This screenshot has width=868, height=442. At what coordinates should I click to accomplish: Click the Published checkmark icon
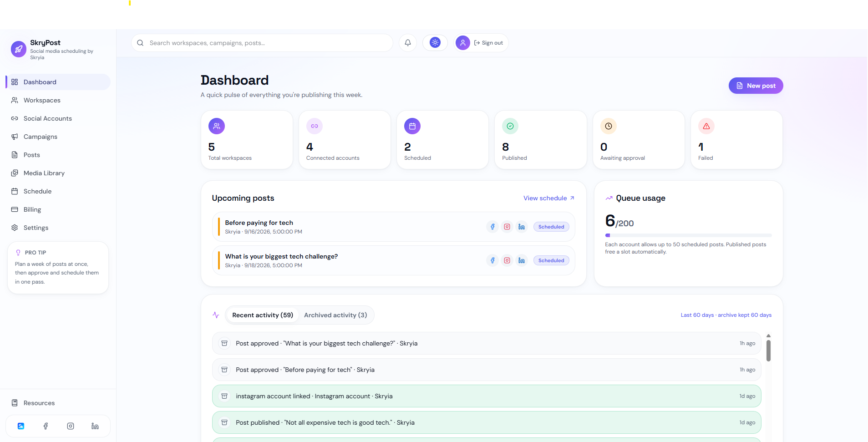pyautogui.click(x=510, y=126)
